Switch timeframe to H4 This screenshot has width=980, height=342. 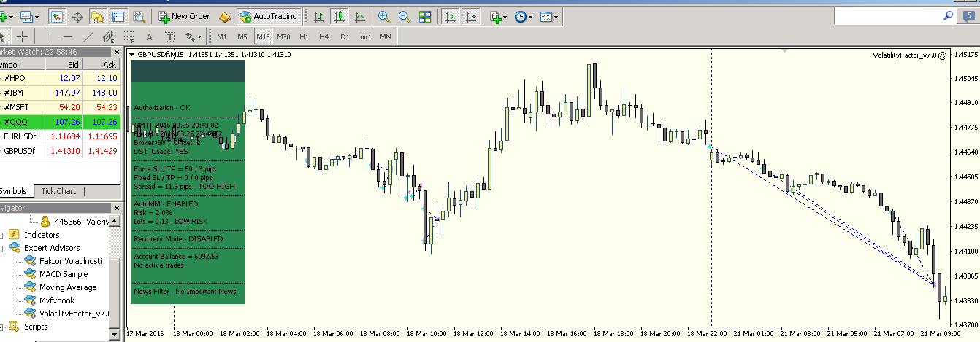(x=324, y=36)
